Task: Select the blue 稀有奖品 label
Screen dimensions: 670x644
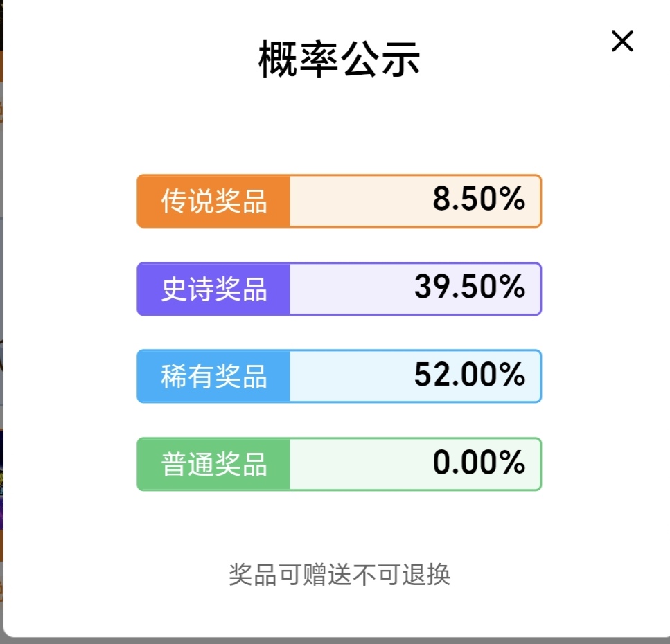Action: coord(214,376)
